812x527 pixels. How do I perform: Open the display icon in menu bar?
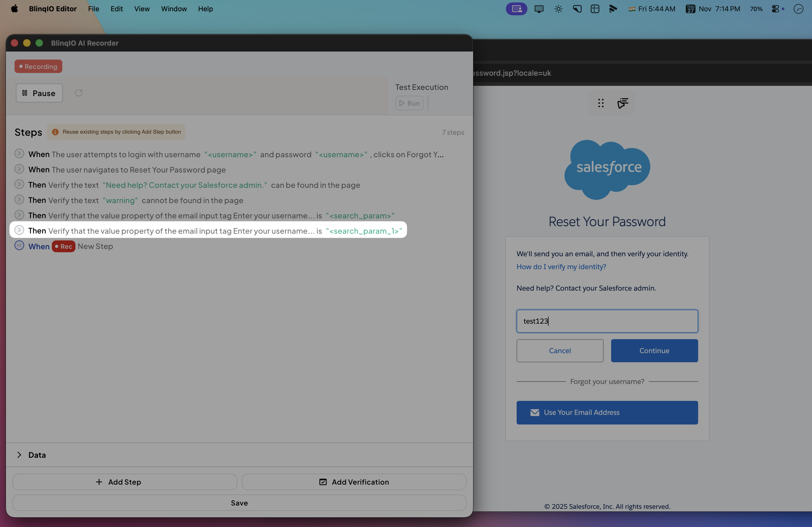click(539, 9)
